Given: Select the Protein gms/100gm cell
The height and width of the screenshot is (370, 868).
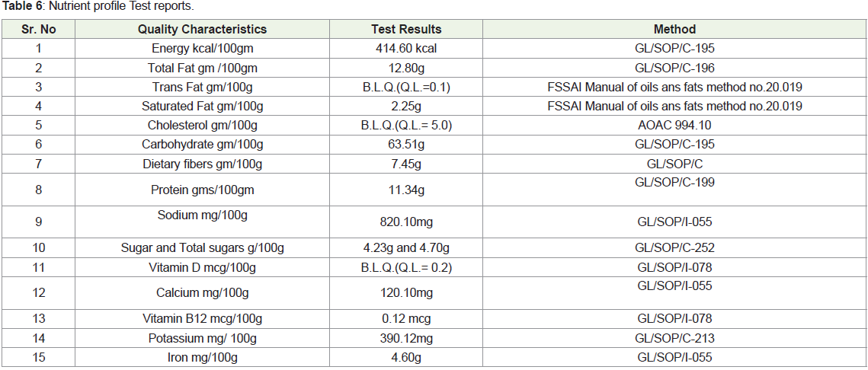Looking at the screenshot, I should click(202, 190).
